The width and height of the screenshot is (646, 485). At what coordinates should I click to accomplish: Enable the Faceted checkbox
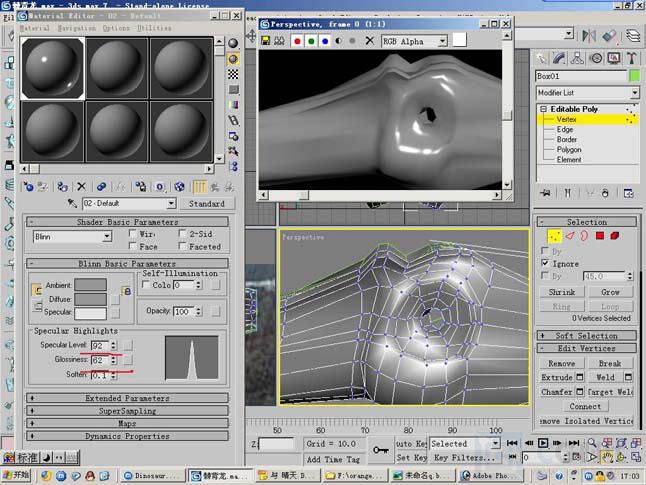pos(182,246)
